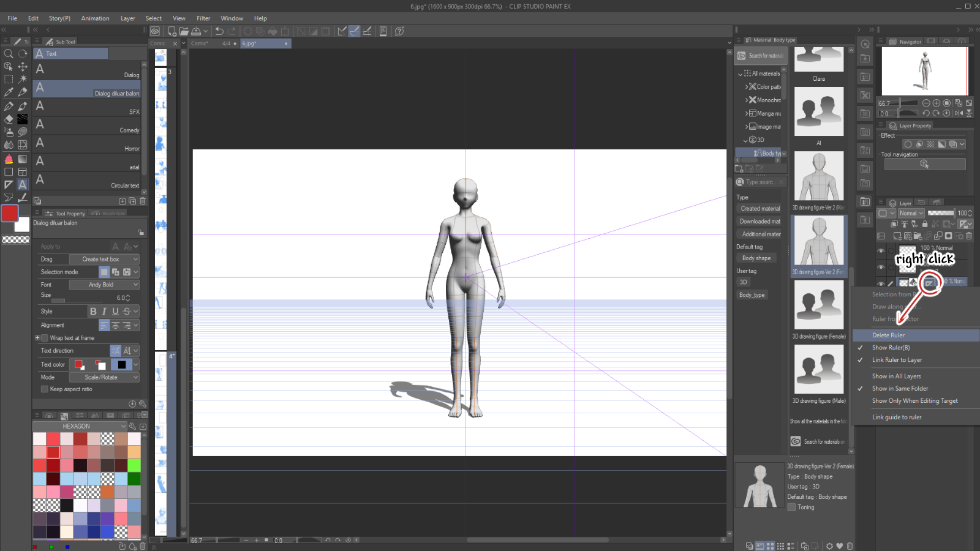Open the HEXAGON color set dropdown
Image resolution: width=980 pixels, height=551 pixels.
click(x=80, y=426)
